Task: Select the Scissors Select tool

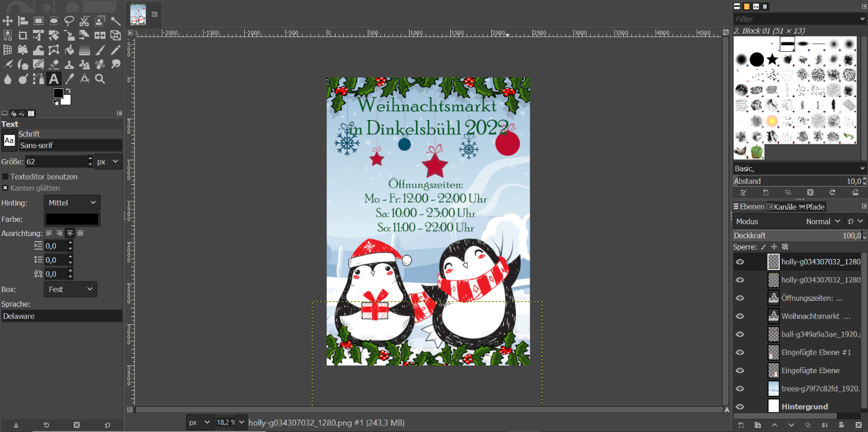Action: point(84,21)
